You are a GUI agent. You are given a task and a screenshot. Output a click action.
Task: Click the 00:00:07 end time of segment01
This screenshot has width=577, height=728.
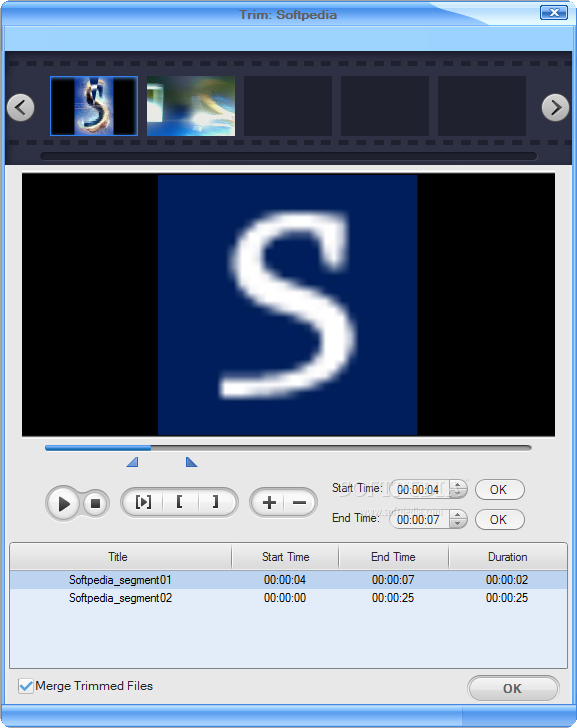[393, 580]
